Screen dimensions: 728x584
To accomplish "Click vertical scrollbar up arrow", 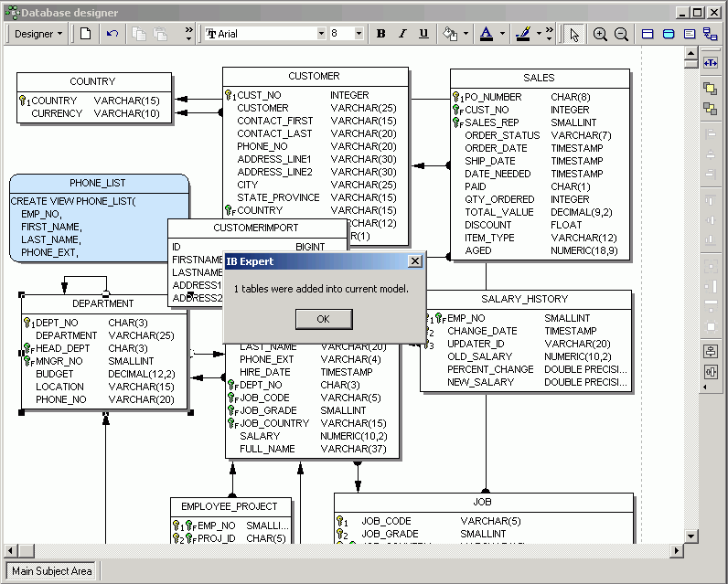I will (x=691, y=53).
